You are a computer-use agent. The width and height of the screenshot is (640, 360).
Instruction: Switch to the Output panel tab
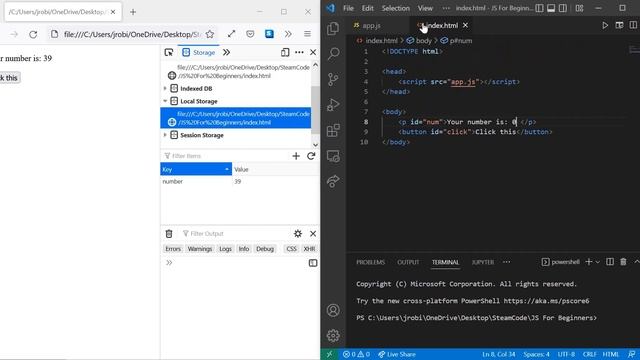[x=408, y=262]
